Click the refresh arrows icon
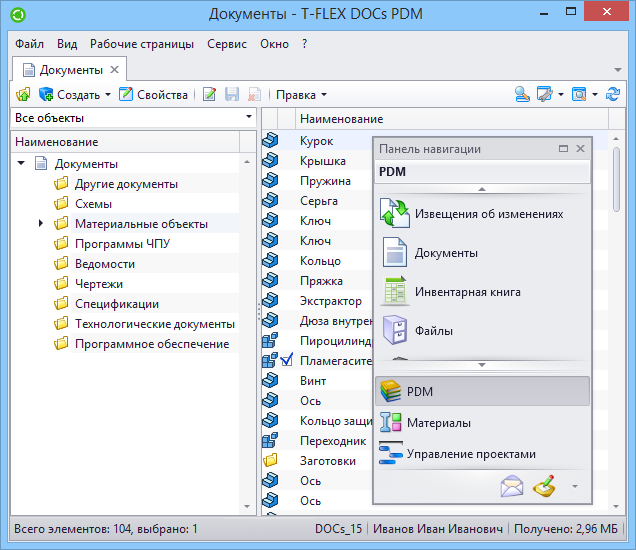Image resolution: width=636 pixels, height=550 pixels. (x=612, y=95)
